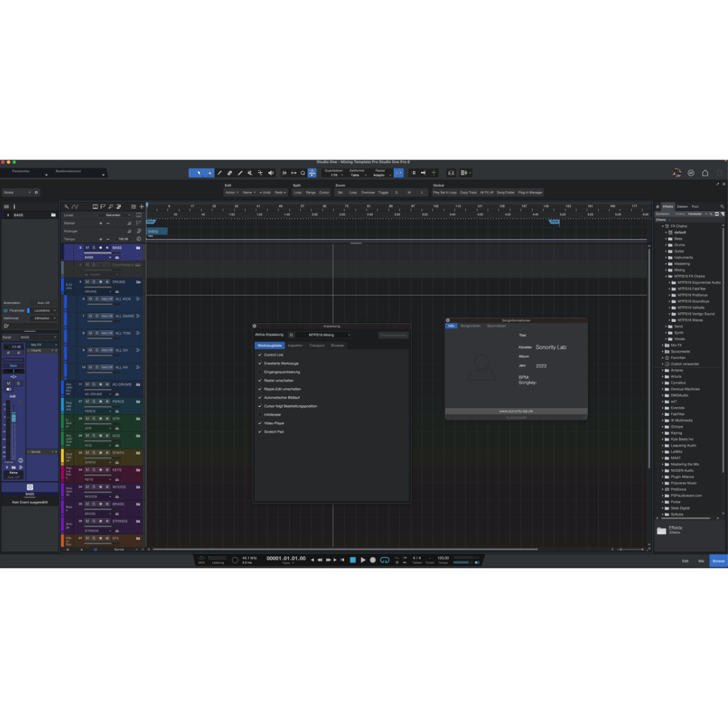Open the Browser tab in Anpassung dialog
This screenshot has width=728, height=728.
coord(337,345)
